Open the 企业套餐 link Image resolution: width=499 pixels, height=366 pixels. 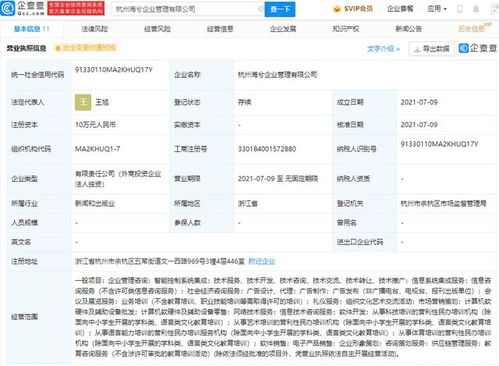pos(400,9)
